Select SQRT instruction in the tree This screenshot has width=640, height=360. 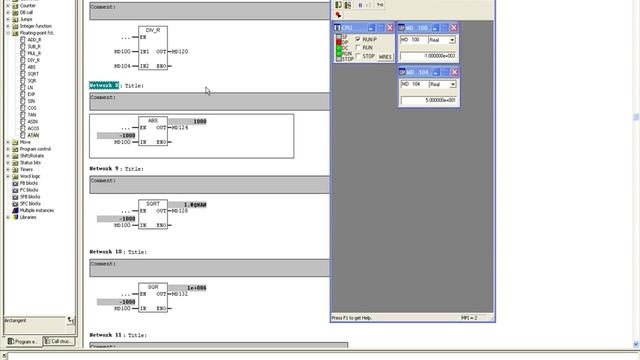pos(33,74)
